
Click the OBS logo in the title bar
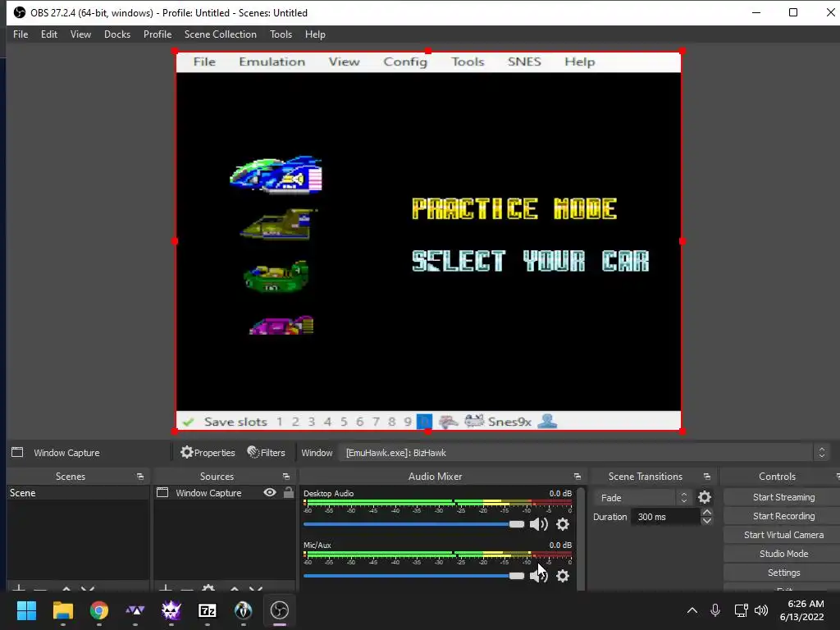20,12
